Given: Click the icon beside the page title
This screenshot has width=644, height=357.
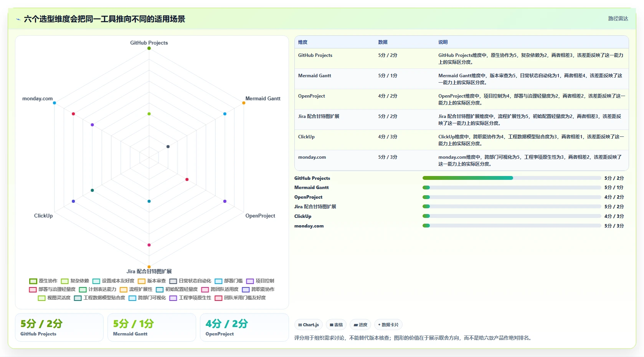Looking at the screenshot, I should [18, 19].
